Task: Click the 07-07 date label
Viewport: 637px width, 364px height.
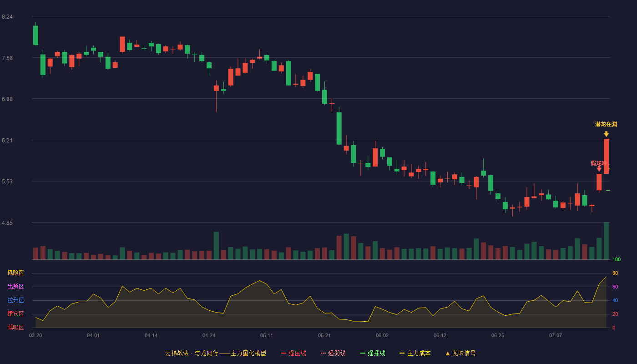Action: (556, 335)
